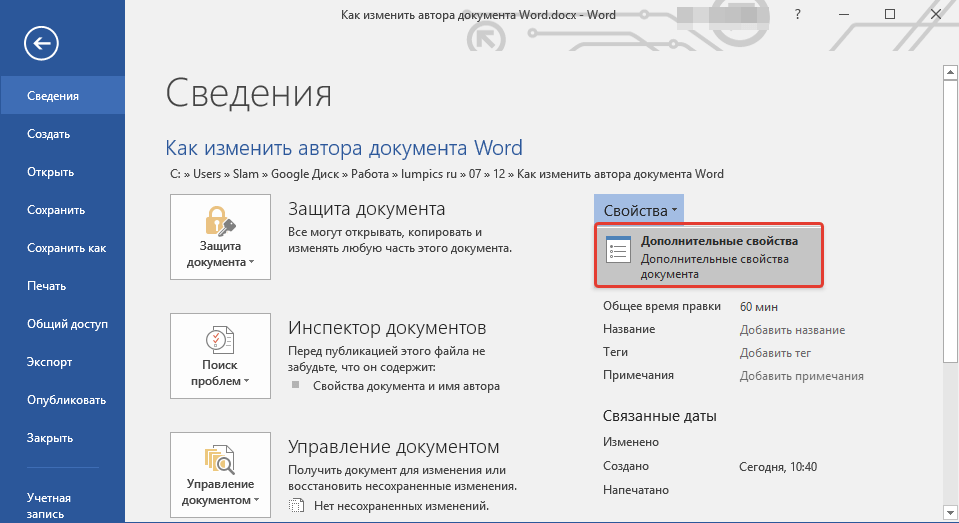Click the unsaved changes document icon
The image size is (959, 523).
295,506
